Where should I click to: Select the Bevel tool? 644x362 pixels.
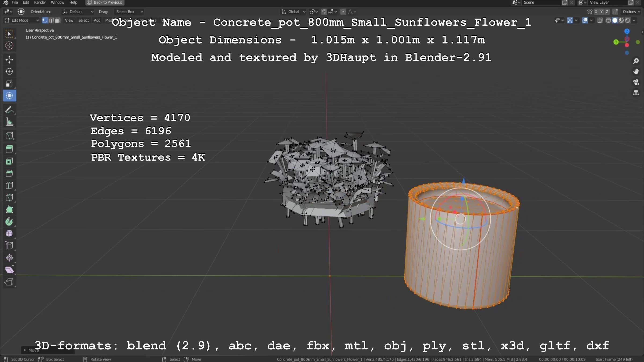point(9,173)
